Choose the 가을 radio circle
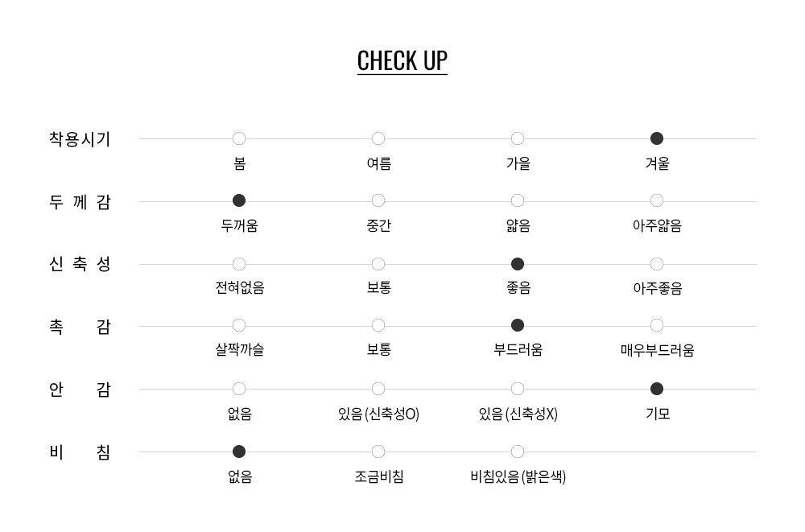This screenshot has height=532, width=805. tap(518, 138)
